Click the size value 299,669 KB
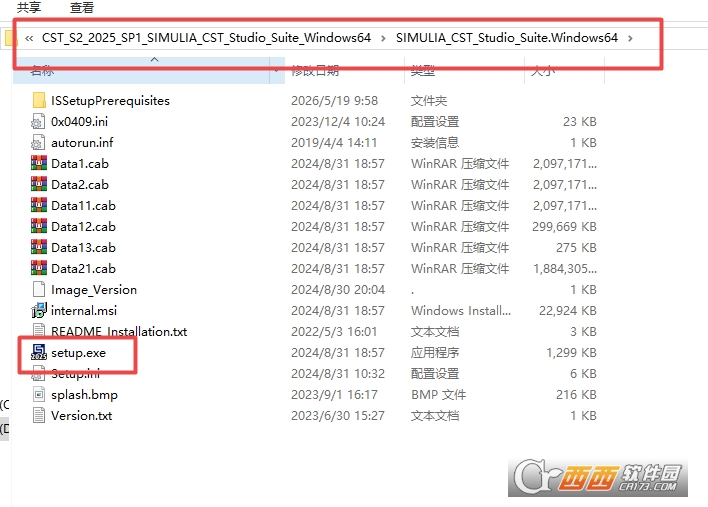 [x=564, y=226]
